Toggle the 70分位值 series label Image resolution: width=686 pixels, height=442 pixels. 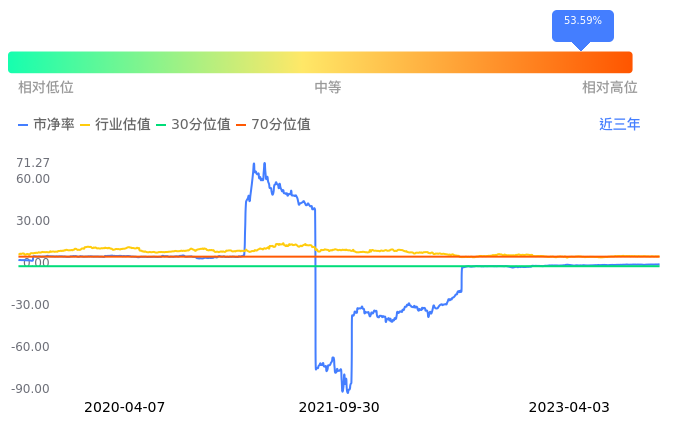[x=281, y=125]
